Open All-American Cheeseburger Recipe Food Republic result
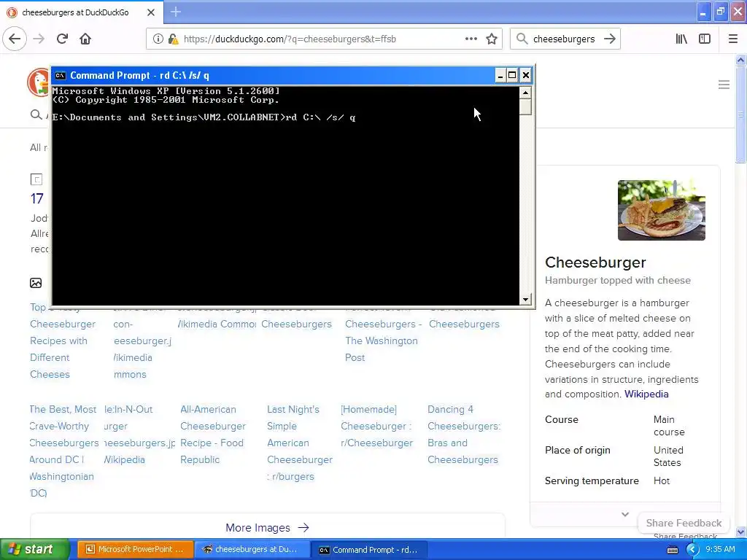747x560 pixels. click(213, 435)
